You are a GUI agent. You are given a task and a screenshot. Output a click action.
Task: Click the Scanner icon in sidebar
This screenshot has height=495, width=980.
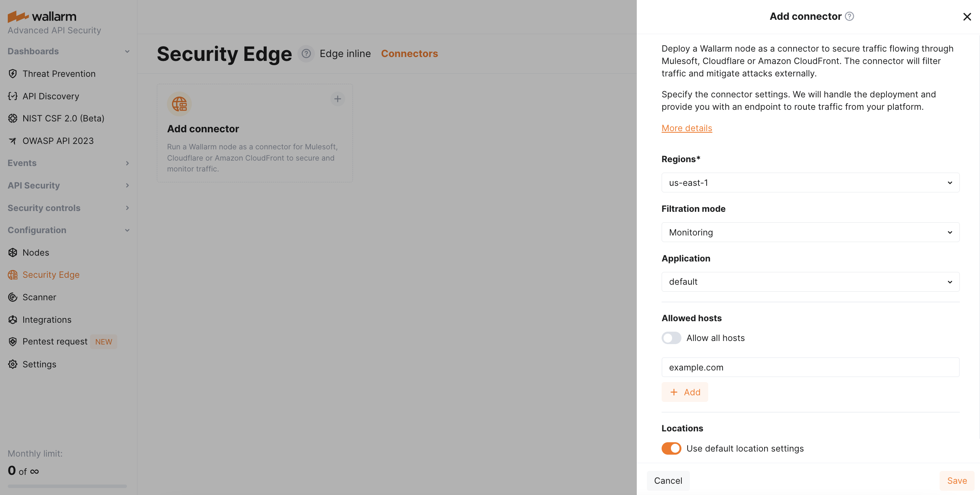13,297
